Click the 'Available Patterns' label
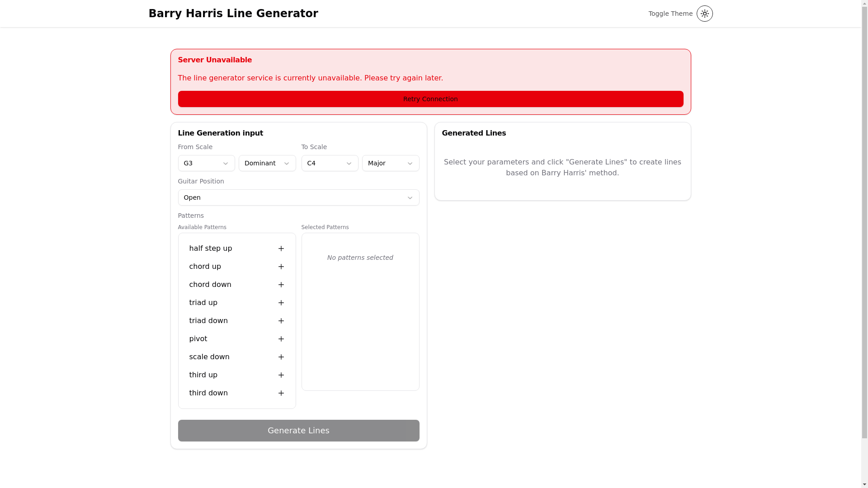This screenshot has height=488, width=868. pyautogui.click(x=202, y=227)
